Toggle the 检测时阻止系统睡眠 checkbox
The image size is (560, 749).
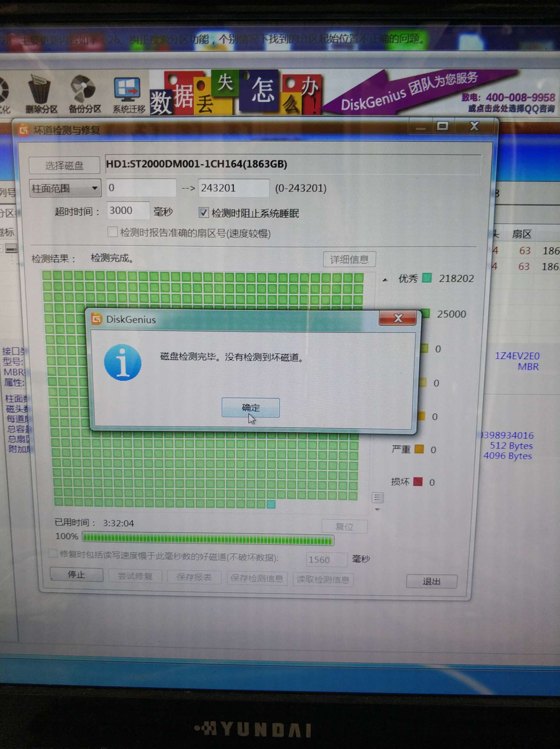pyautogui.click(x=203, y=213)
